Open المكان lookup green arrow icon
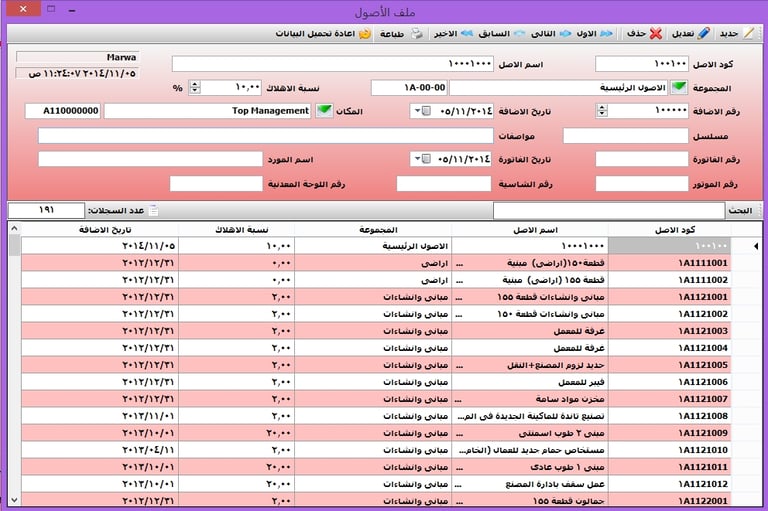The image size is (768, 511). click(x=324, y=111)
